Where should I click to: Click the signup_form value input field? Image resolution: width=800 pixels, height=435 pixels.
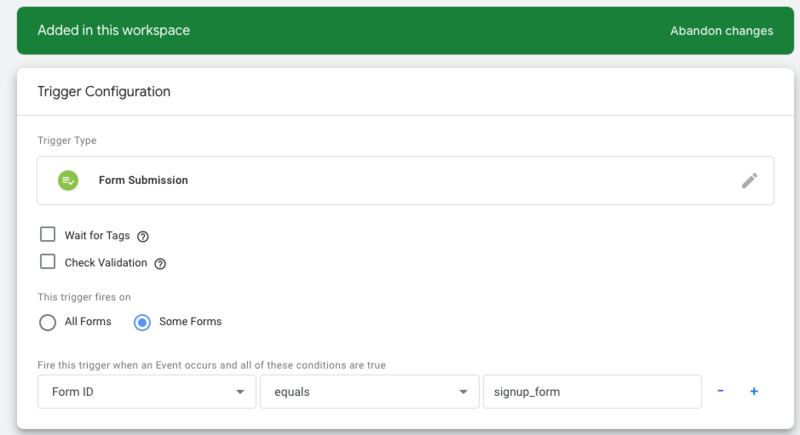592,392
